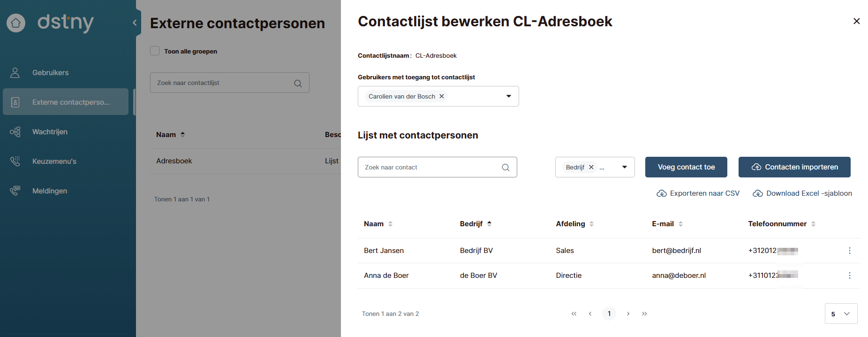Remove Carolien van der Bosch from access

click(442, 96)
